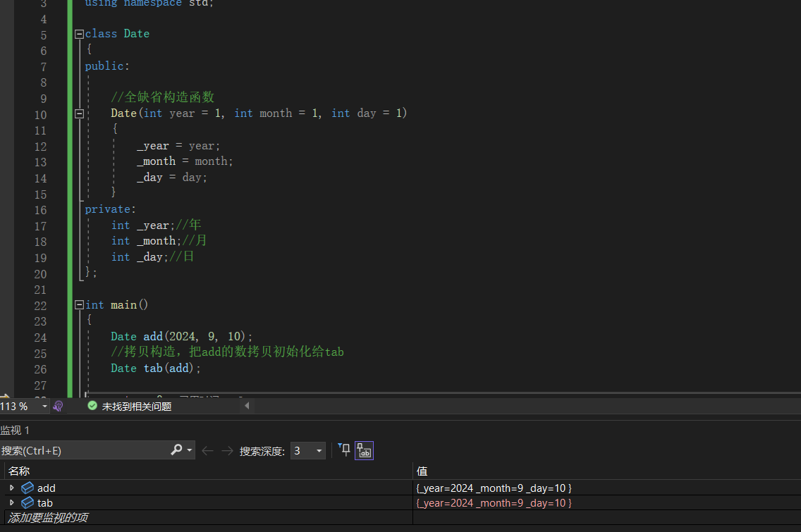
Task: Select the 监视 1 panel title
Action: tap(15, 431)
